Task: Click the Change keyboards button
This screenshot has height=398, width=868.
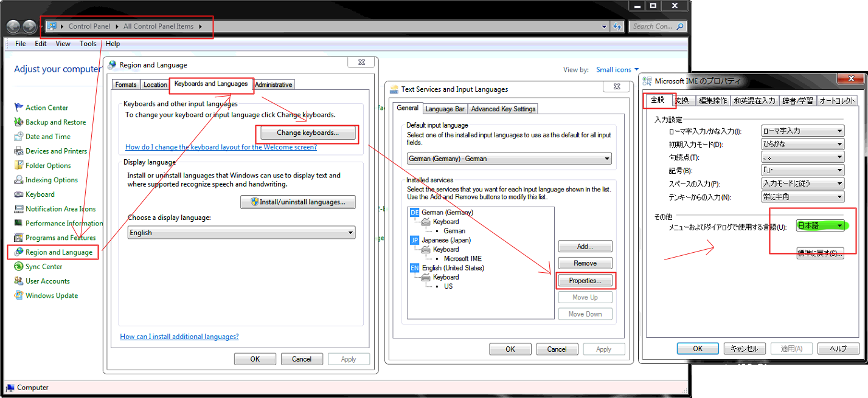Action: [x=308, y=132]
